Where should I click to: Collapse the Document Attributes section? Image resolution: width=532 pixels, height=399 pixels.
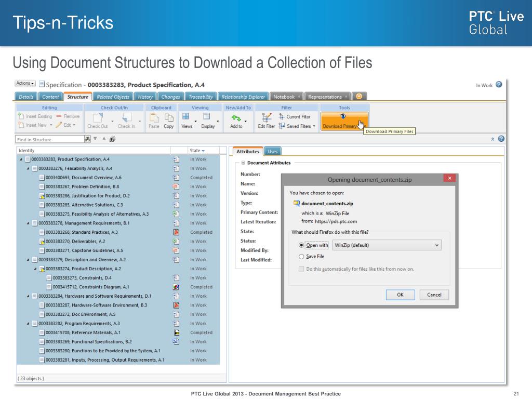coord(243,163)
